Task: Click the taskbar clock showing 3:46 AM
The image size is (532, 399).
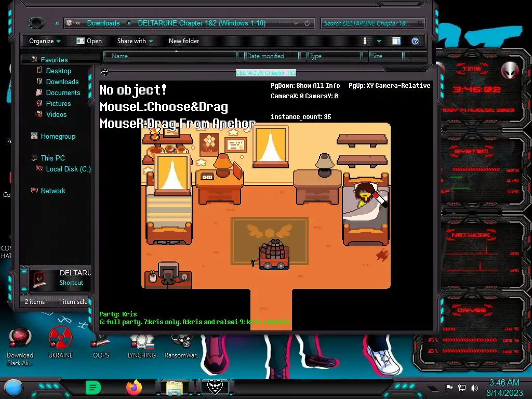Action: [504, 388]
